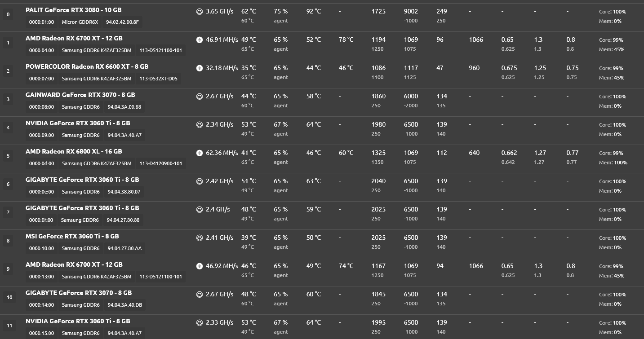The height and width of the screenshot is (339, 644).
Task: Click the 113-D532XT-D05 BIOS tag
Action: (159, 79)
